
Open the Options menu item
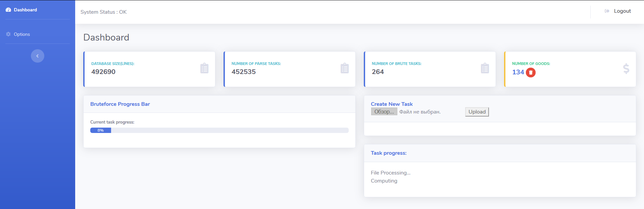22,34
